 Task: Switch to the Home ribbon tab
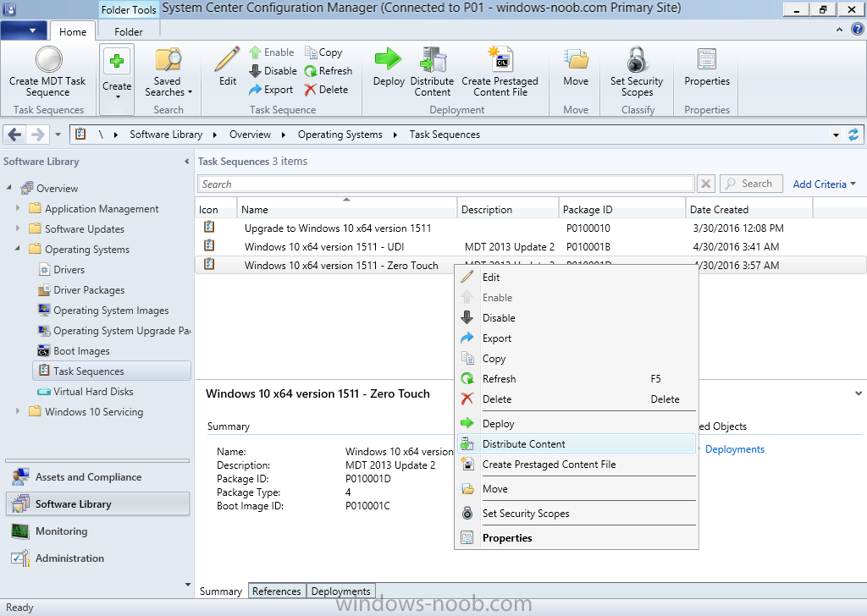pos(73,31)
